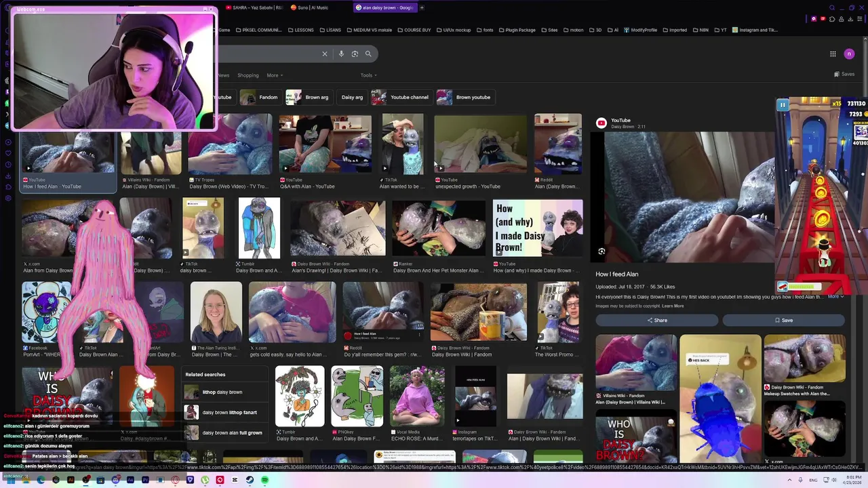This screenshot has height=488, width=868.
Task: Start voice search with the microphone icon
Action: 341,54
